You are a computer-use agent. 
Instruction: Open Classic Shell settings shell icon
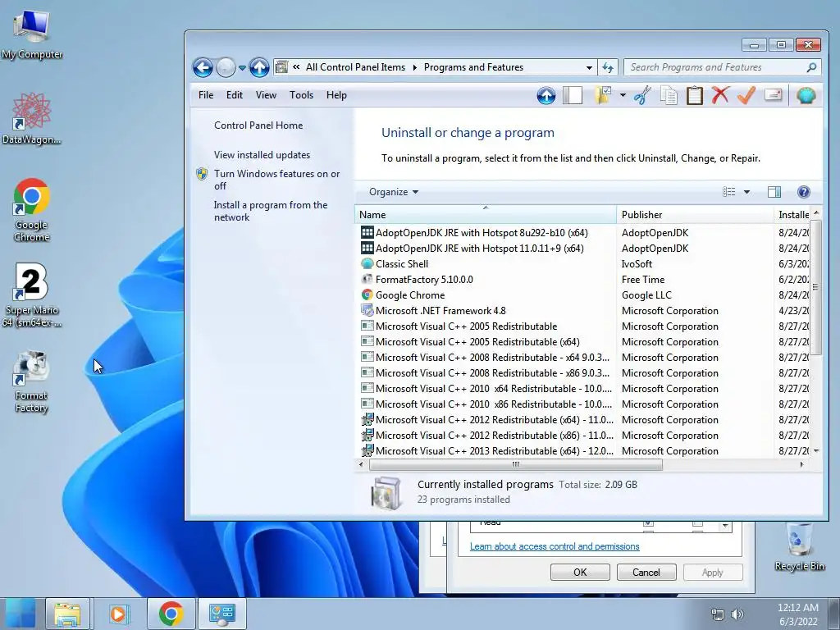pyautogui.click(x=806, y=95)
